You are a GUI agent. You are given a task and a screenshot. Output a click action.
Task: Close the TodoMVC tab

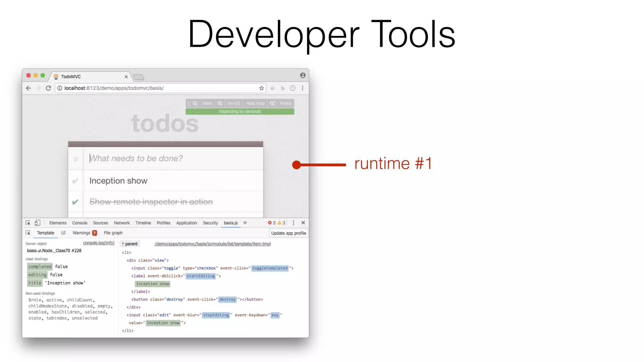point(126,77)
